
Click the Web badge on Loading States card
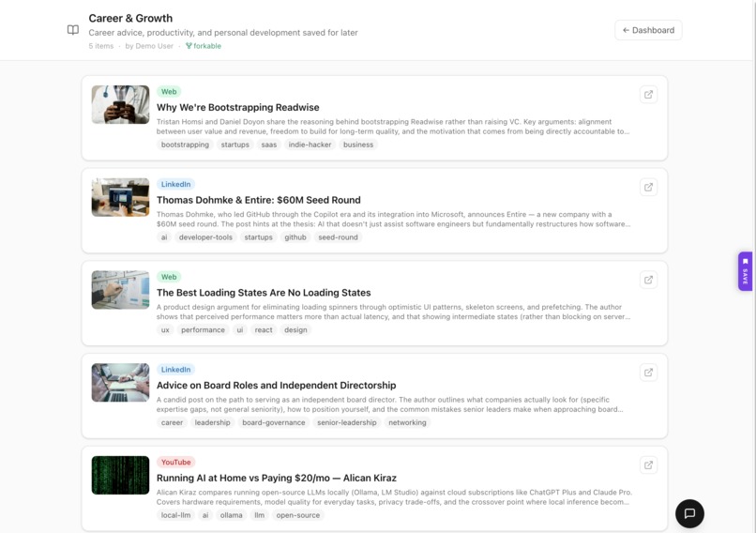[169, 277]
